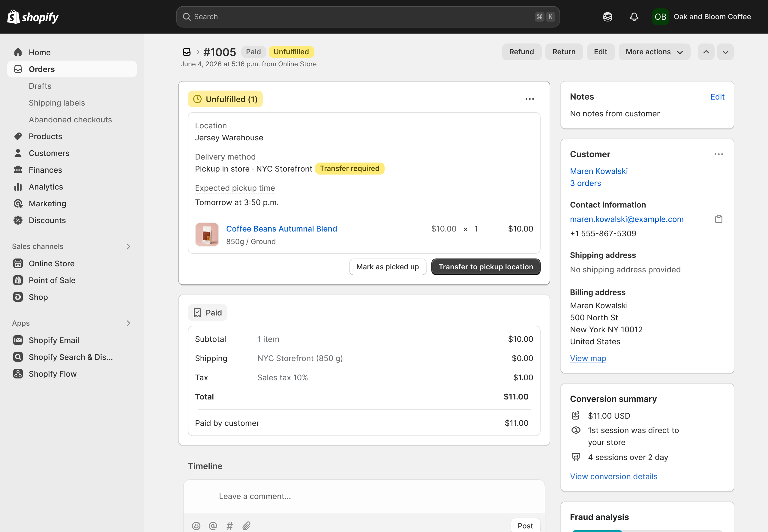The height and width of the screenshot is (532, 768).
Task: Open Abandoned checkouts page
Action: 70,119
